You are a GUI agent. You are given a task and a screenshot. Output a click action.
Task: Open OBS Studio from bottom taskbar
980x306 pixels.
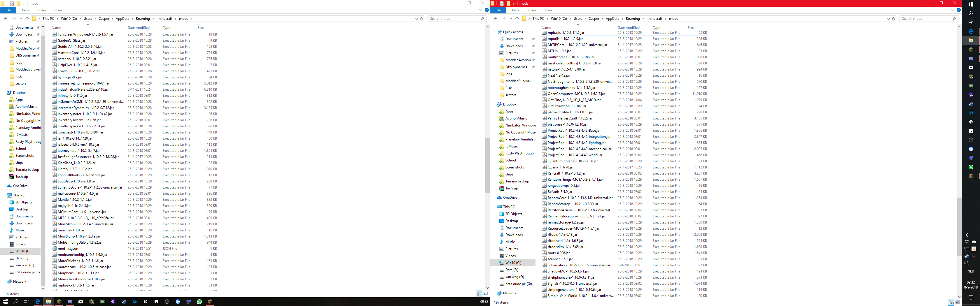[167, 301]
